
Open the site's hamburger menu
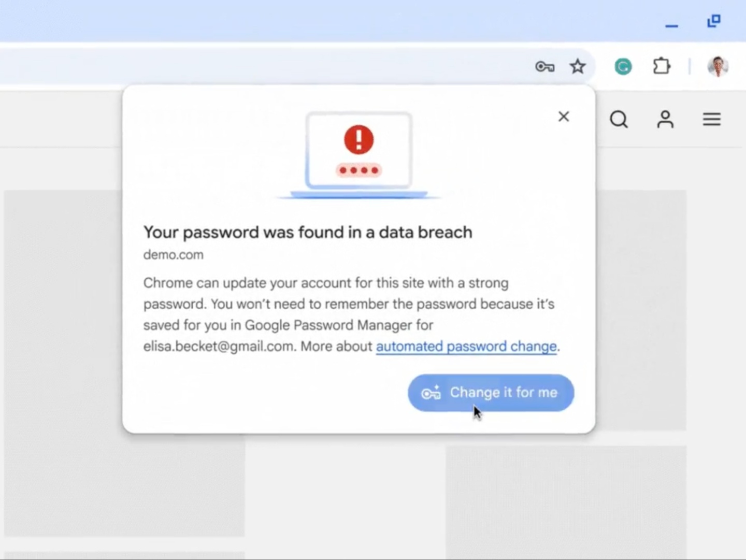pyautogui.click(x=712, y=120)
